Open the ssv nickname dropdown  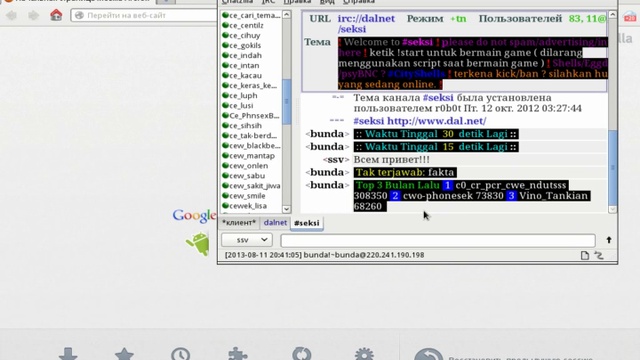tap(247, 240)
